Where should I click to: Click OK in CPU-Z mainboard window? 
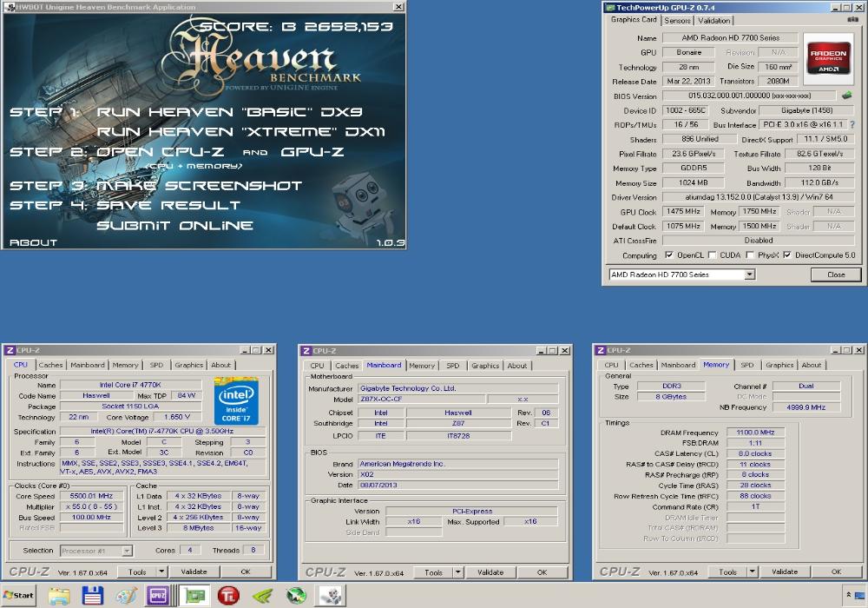tap(542, 572)
